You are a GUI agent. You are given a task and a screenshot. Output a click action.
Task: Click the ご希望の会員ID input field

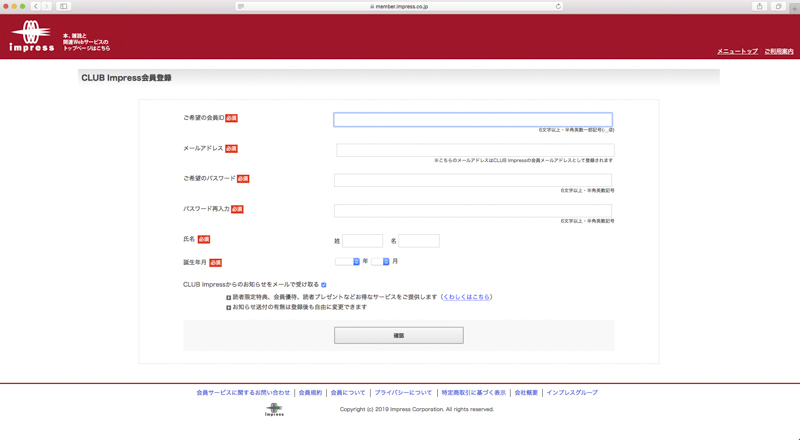coord(473,119)
